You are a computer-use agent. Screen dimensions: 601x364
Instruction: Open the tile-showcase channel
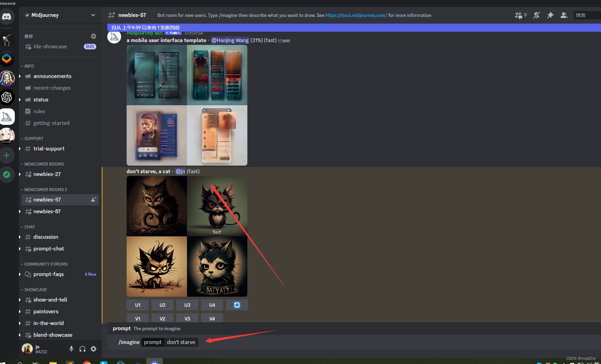click(60, 47)
